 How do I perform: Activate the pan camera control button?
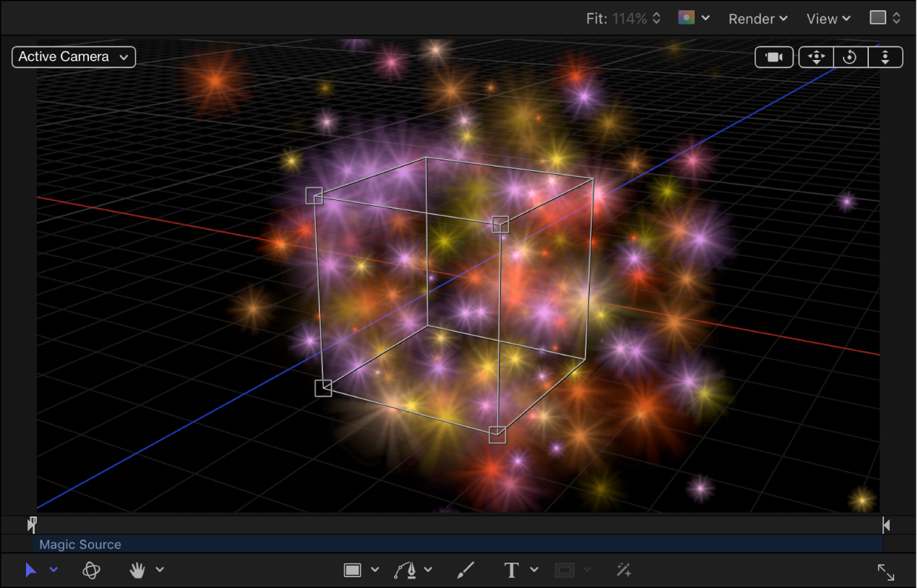[x=815, y=56]
